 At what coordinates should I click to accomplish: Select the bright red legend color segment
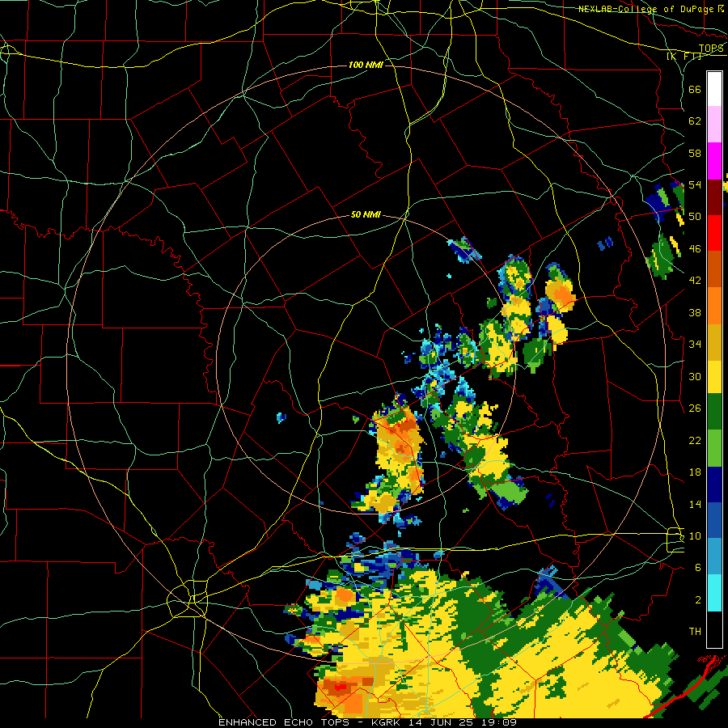tap(714, 233)
